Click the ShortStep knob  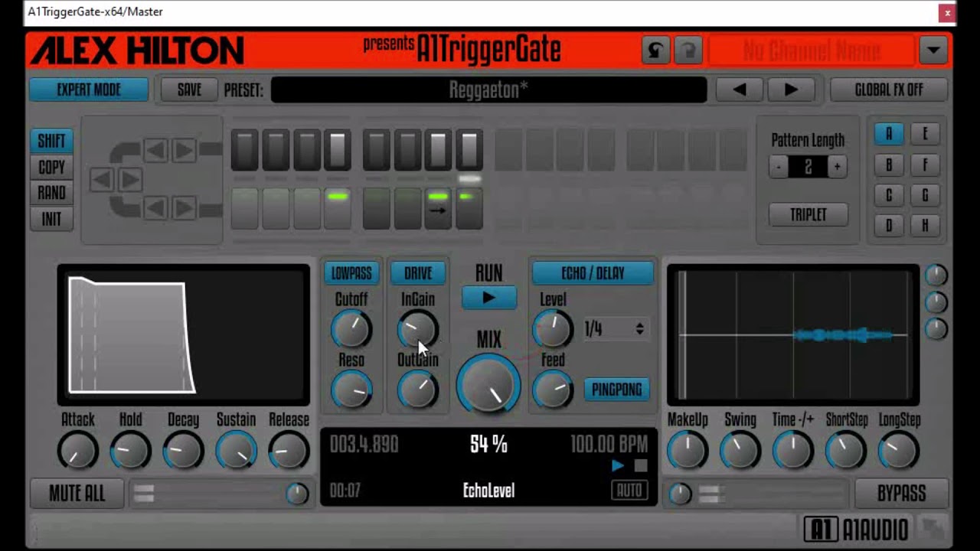846,452
